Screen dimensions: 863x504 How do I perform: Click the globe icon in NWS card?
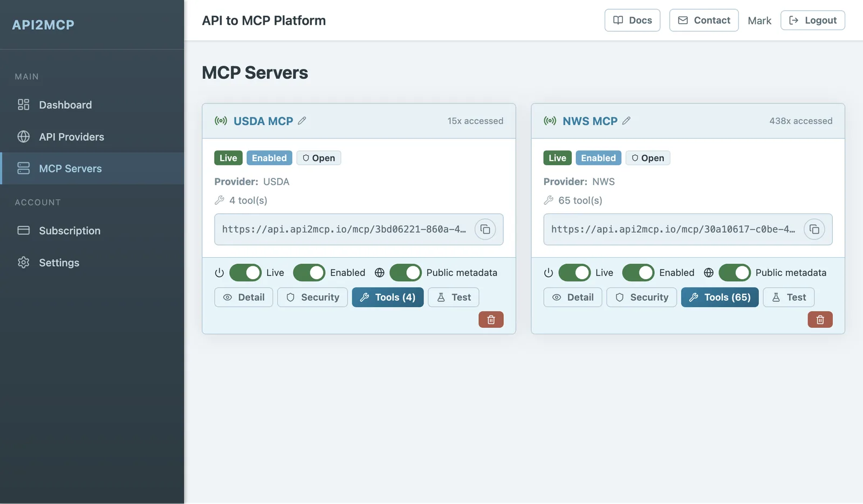[709, 273]
